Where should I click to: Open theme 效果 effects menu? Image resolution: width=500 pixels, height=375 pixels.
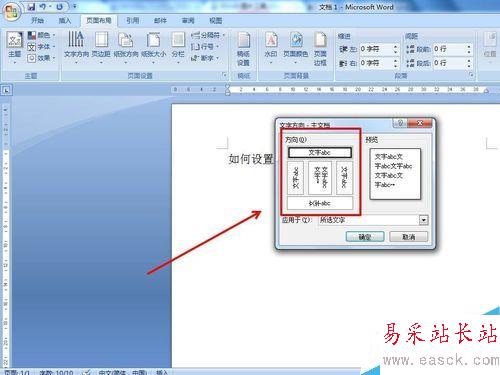41,58
